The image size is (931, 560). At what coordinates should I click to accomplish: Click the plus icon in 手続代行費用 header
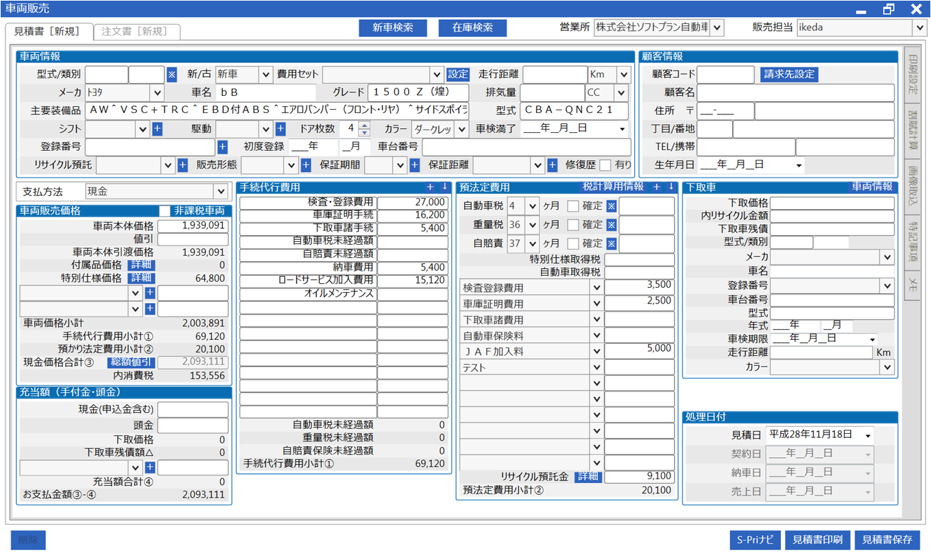click(430, 187)
